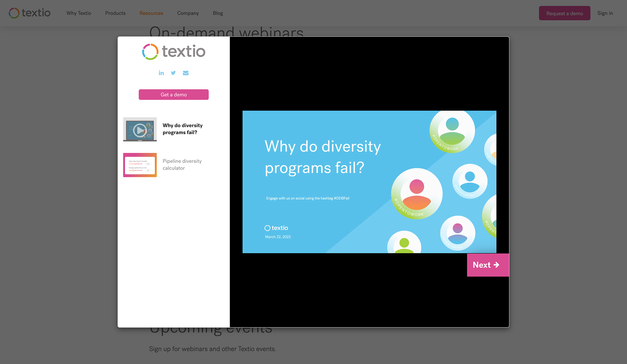Open the Products menu
The width and height of the screenshot is (627, 364).
point(115,13)
